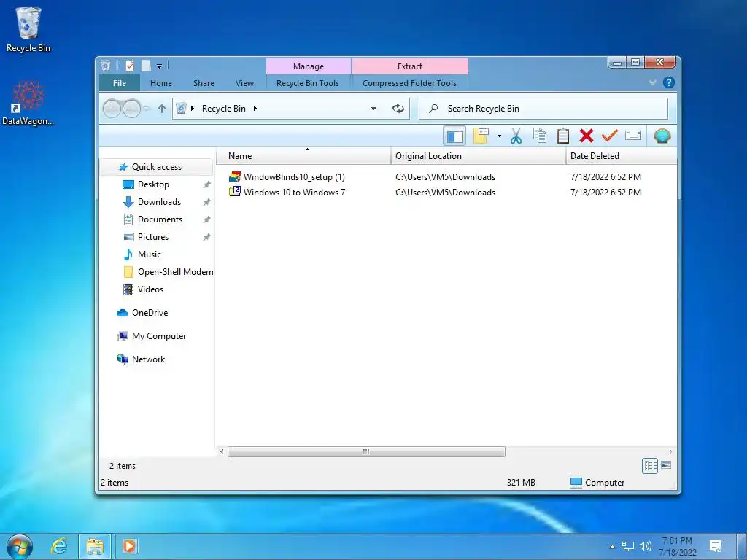Click the Extract contextual tab header

[410, 66]
